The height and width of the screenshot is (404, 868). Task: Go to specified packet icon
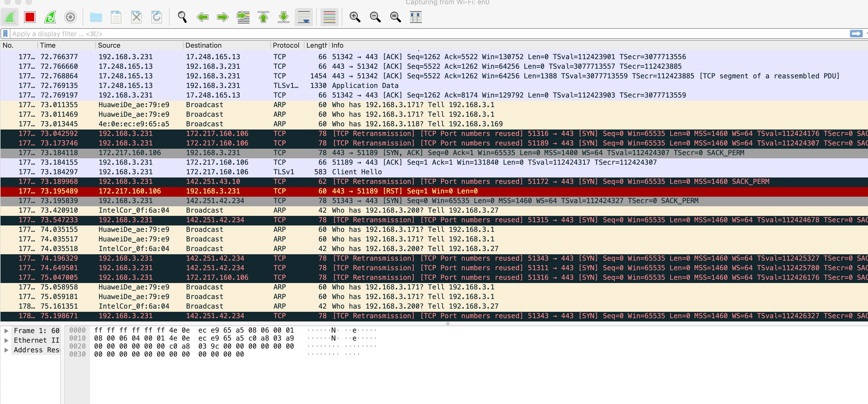(243, 17)
